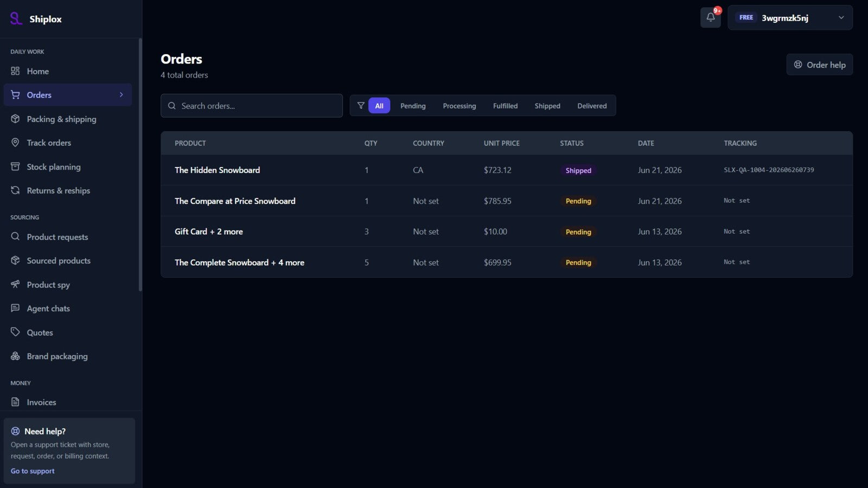Screen dimensions: 868x488
Task: Open notifications bell icon
Action: click(x=711, y=17)
